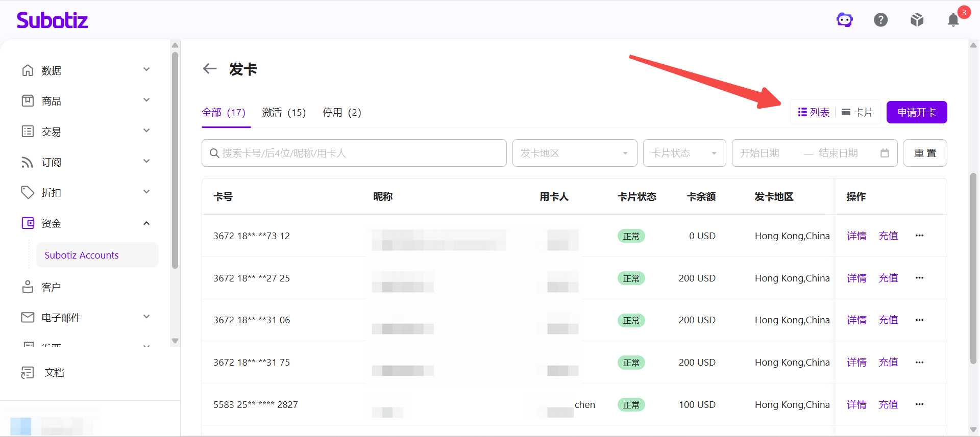980x437 pixels.
Task: Open 详情 for card ending 31 75
Action: (856, 362)
